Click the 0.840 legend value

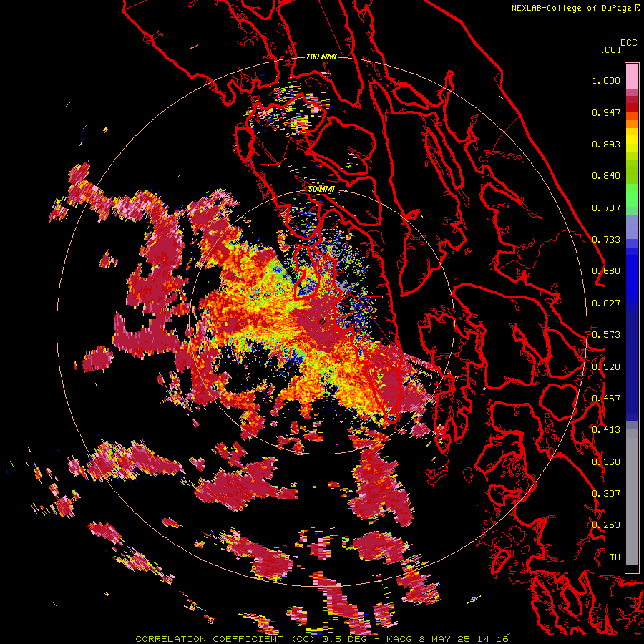[x=606, y=176]
